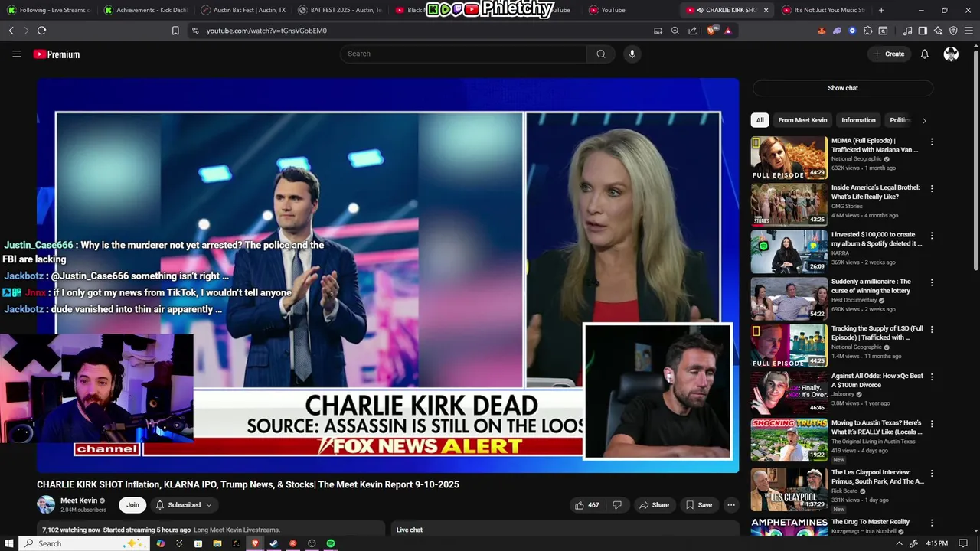The image size is (980, 551).
Task: Like the video with thumbs up
Action: (587, 505)
